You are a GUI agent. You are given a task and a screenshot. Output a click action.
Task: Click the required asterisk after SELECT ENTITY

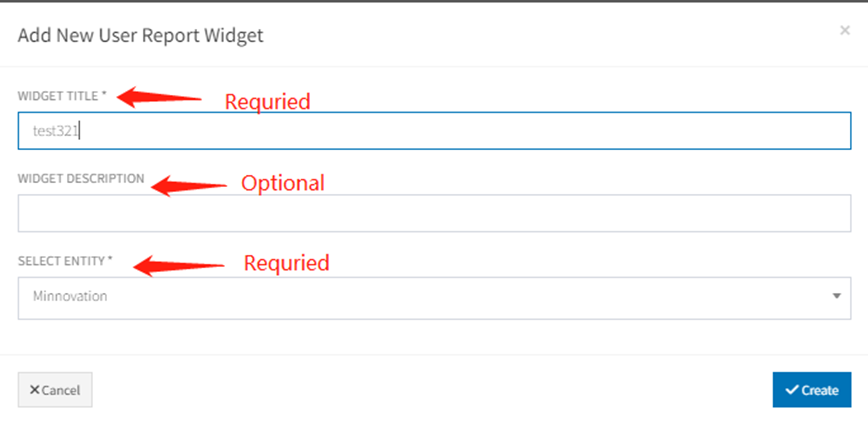(x=111, y=260)
